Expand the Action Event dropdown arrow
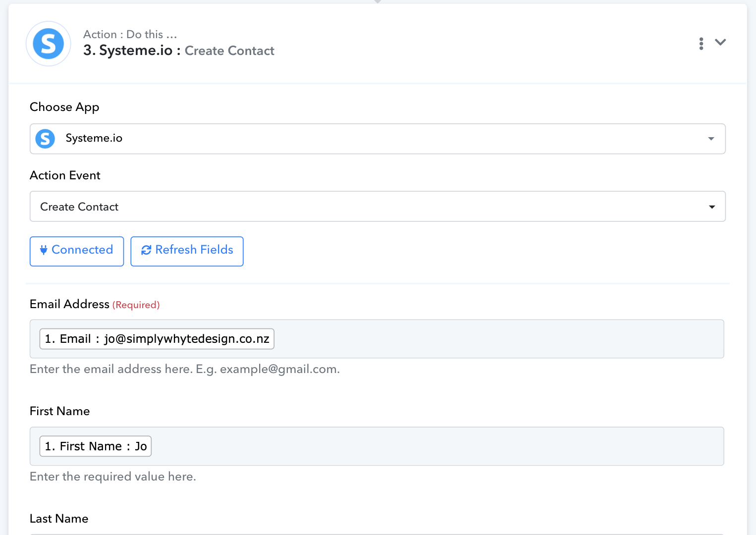The height and width of the screenshot is (535, 756). pos(712,207)
